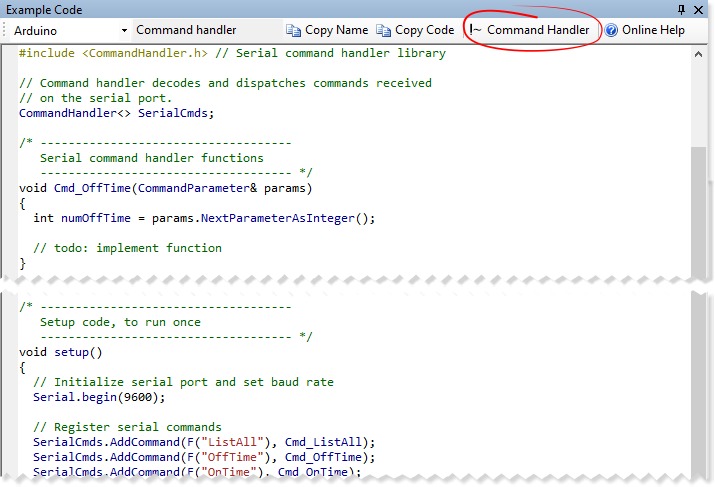The height and width of the screenshot is (487, 715).
Task: Click 'int numOffTime' declaration line
Action: (x=204, y=218)
